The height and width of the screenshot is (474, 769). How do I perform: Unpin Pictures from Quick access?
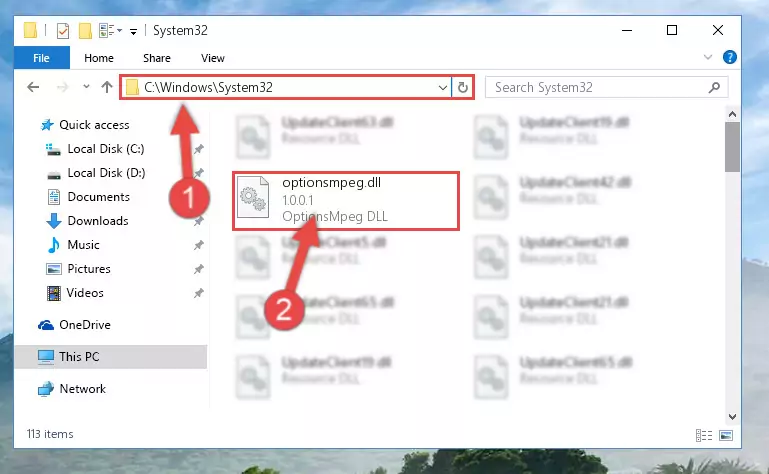click(x=198, y=269)
